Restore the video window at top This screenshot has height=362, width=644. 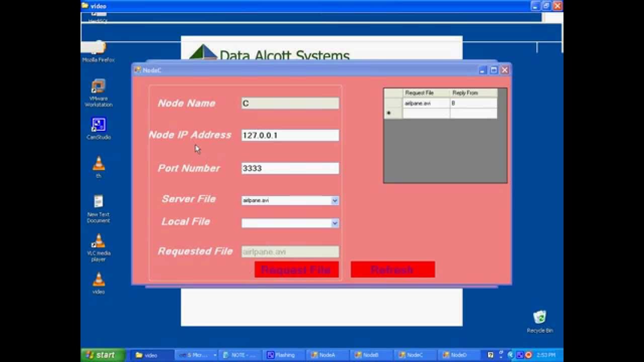point(546,6)
